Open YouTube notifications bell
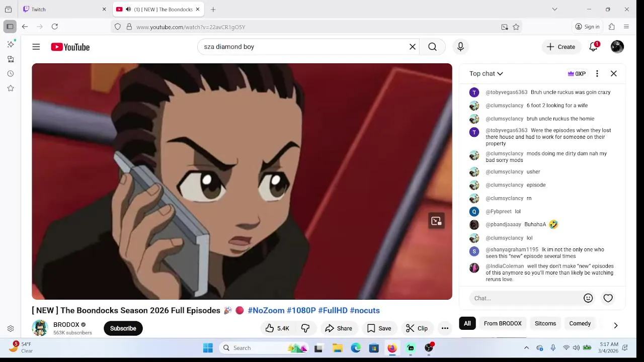Screen dimensions: 644x362 point(594,47)
